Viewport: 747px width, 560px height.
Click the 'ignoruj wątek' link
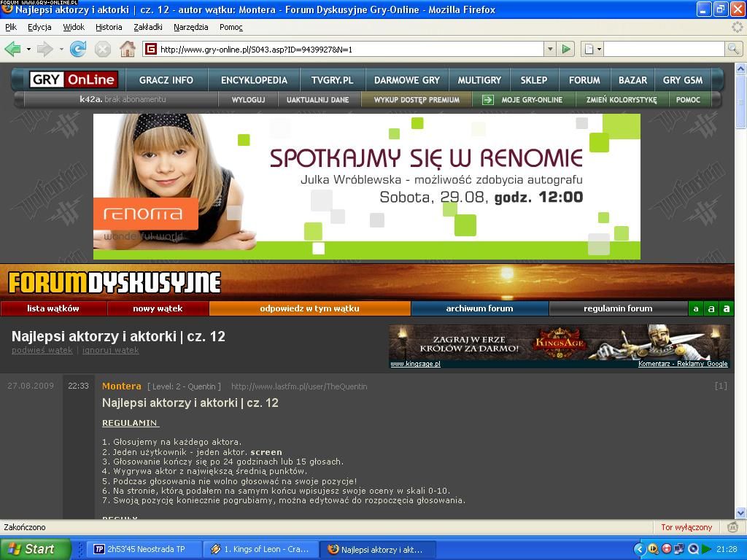pos(110,350)
